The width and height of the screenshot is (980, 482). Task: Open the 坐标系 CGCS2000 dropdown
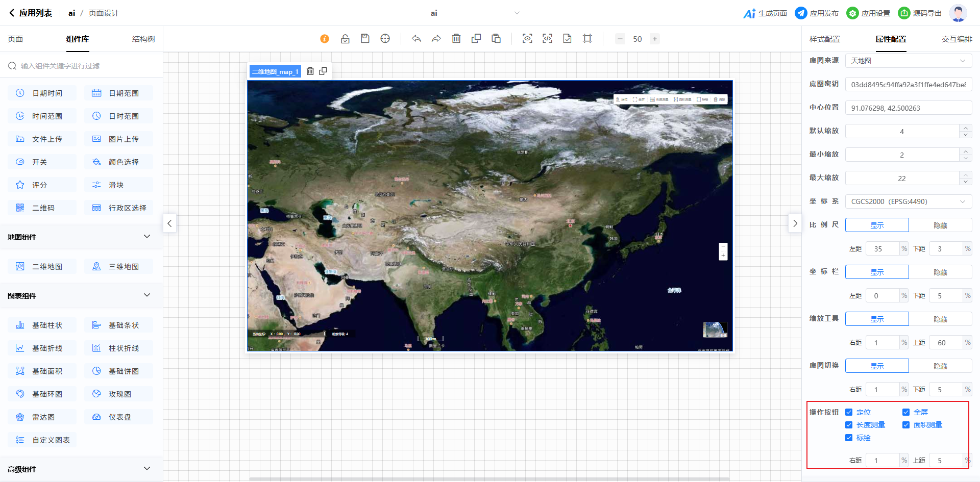pos(908,201)
